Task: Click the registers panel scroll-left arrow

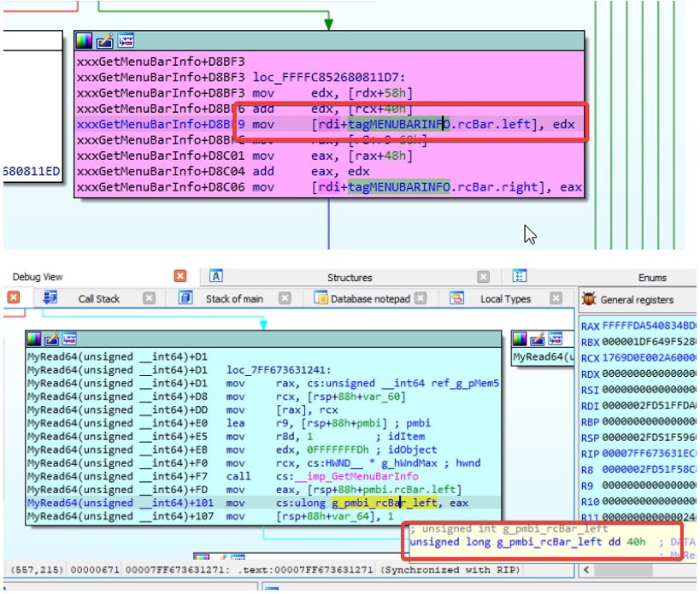Action: tap(586, 569)
